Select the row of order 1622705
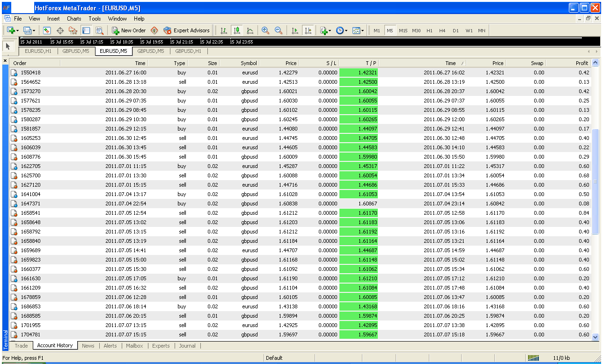603x364 pixels. 301,166
